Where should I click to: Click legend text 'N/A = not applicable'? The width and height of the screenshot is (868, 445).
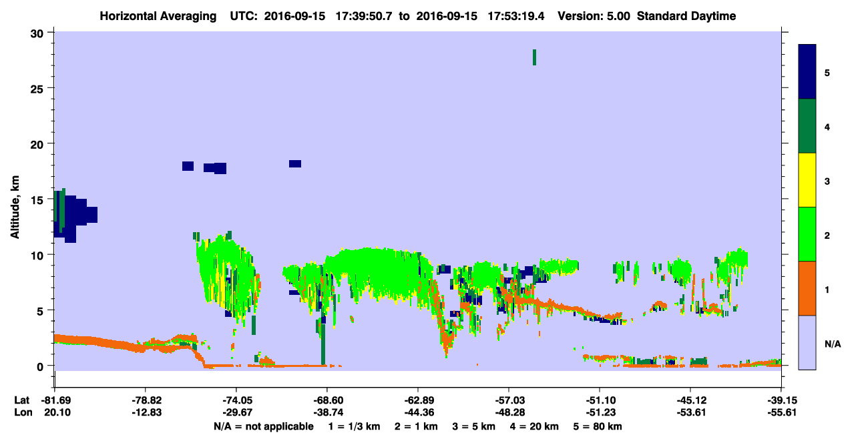click(x=263, y=426)
